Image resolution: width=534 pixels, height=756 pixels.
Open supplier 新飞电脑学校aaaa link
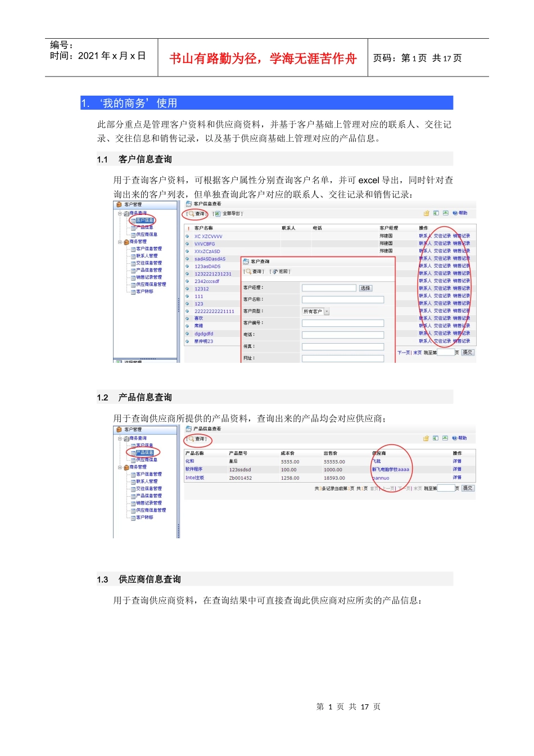391,469
